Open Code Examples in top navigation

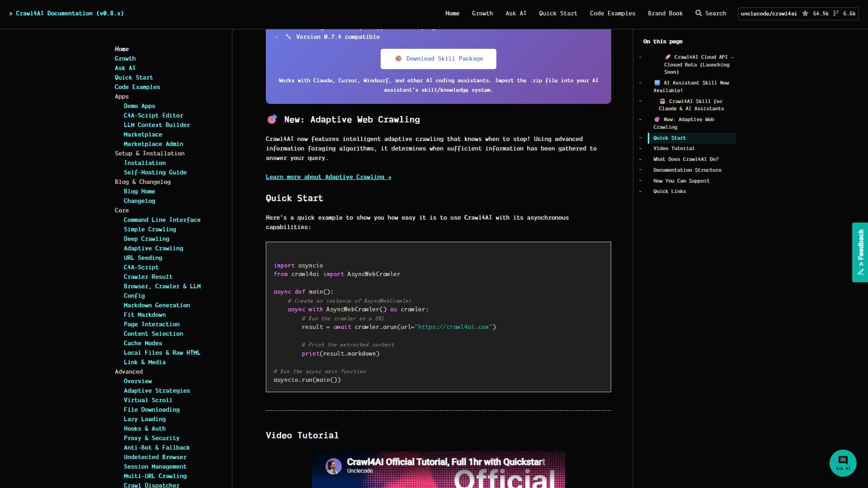[x=612, y=14]
